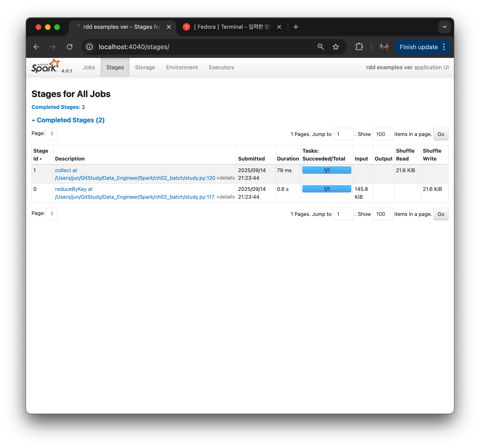Close the rdd examples ver tab
The width and height of the screenshot is (480, 448).
click(x=169, y=27)
